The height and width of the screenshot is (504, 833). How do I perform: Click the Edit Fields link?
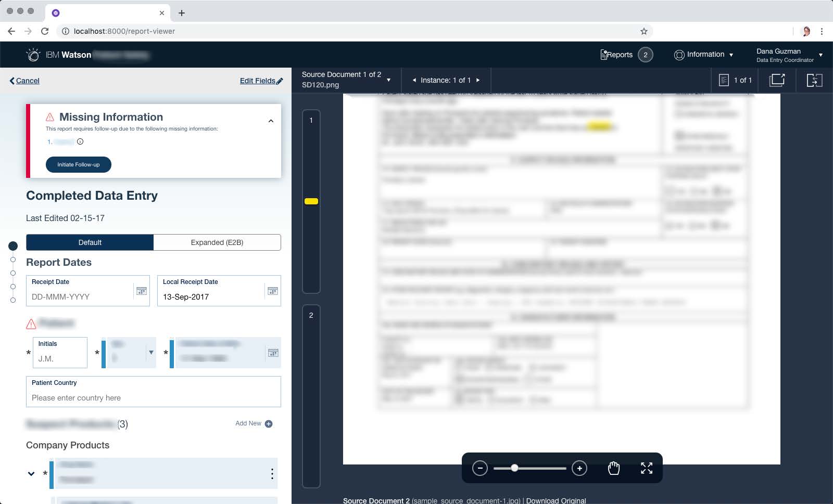(261, 81)
